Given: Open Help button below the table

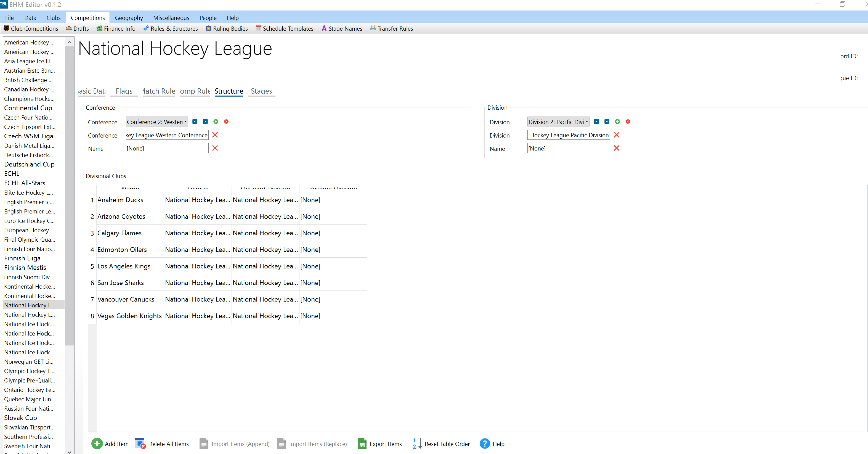Looking at the screenshot, I should (x=492, y=444).
